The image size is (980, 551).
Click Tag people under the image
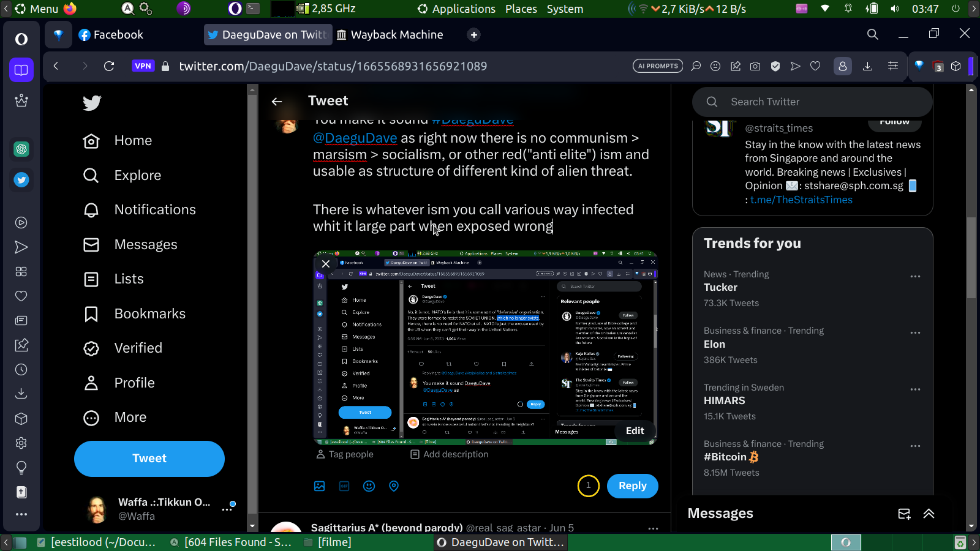pyautogui.click(x=345, y=454)
